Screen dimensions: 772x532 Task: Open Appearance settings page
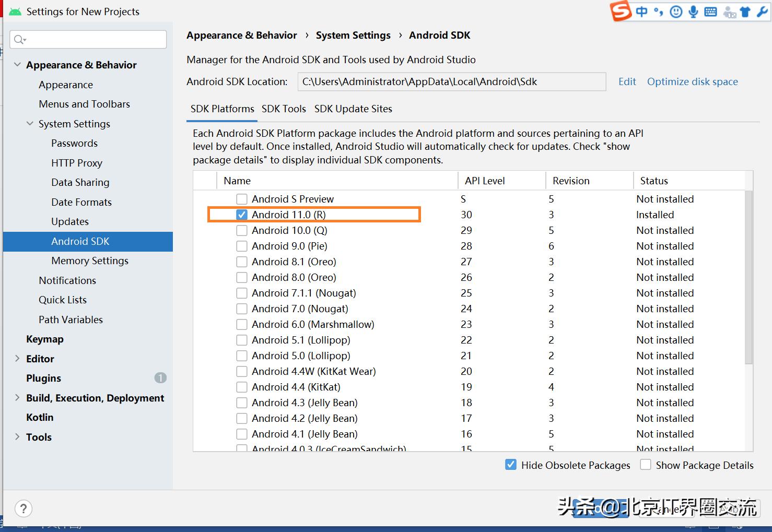[66, 85]
